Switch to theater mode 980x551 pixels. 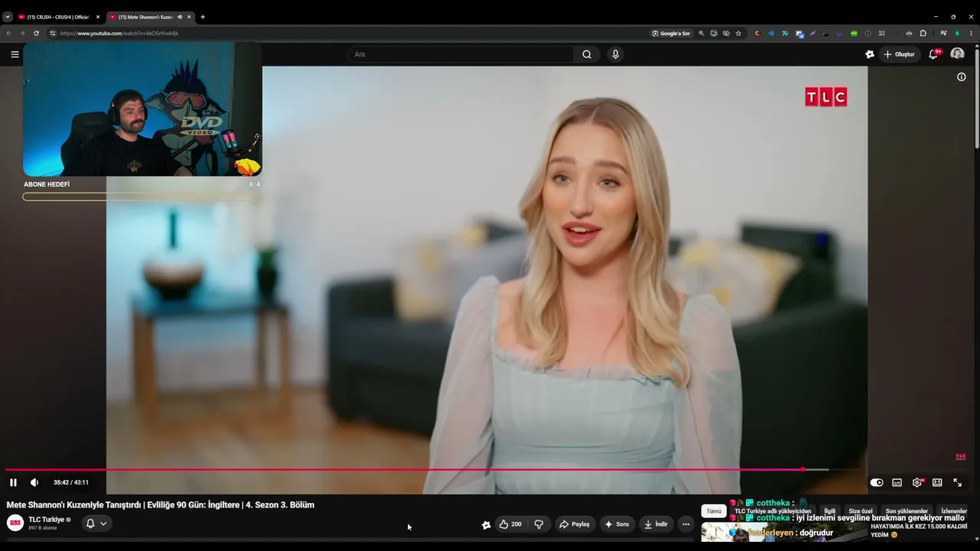pos(937,482)
